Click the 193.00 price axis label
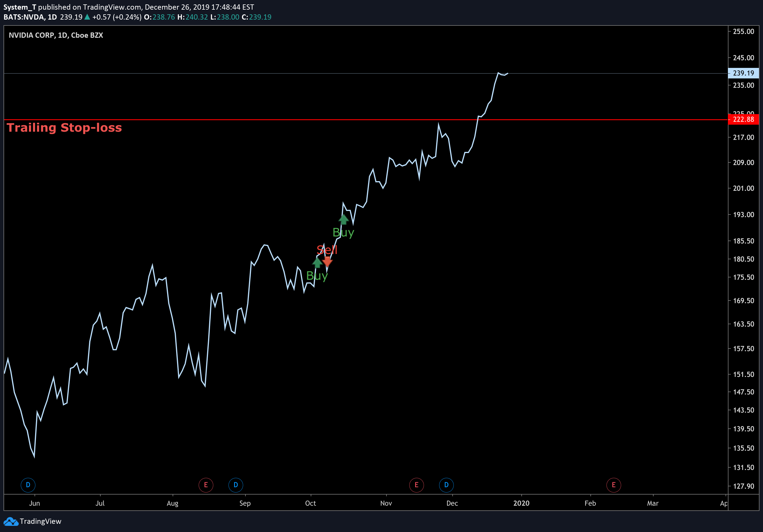 coord(743,215)
